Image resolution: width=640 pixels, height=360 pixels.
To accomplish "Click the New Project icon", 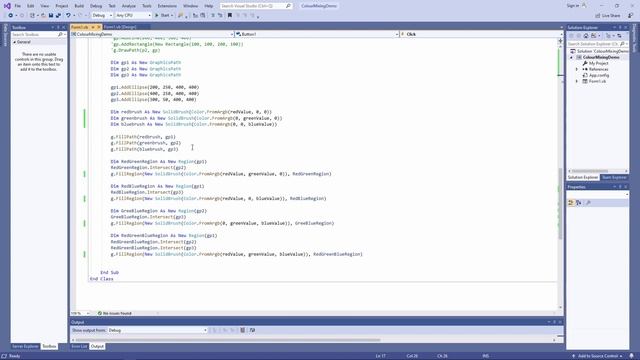I will [x=32, y=16].
